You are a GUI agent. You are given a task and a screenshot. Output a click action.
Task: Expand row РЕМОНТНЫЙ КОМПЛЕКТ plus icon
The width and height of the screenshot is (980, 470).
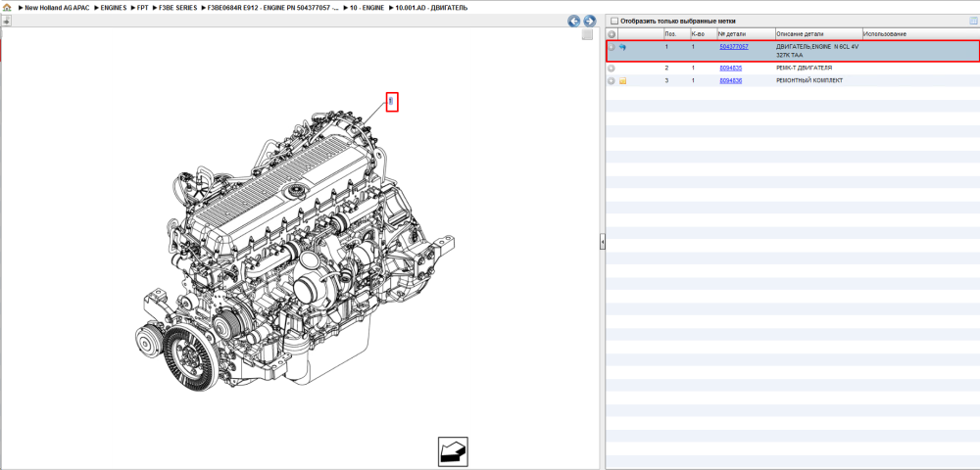(612, 81)
